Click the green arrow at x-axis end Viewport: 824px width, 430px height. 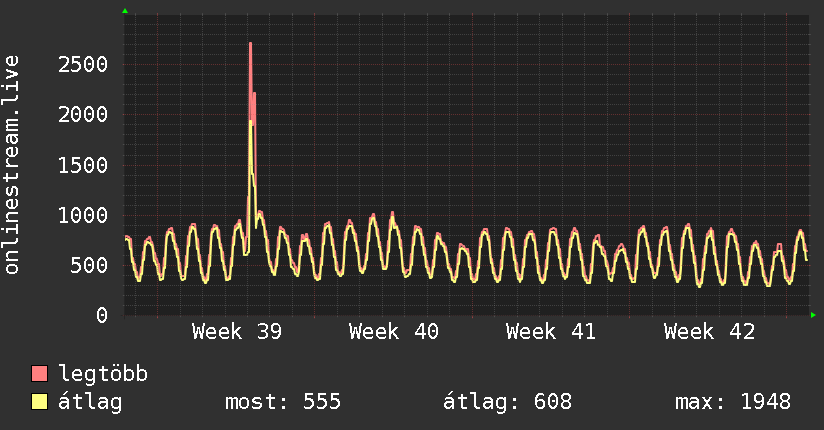click(813, 315)
